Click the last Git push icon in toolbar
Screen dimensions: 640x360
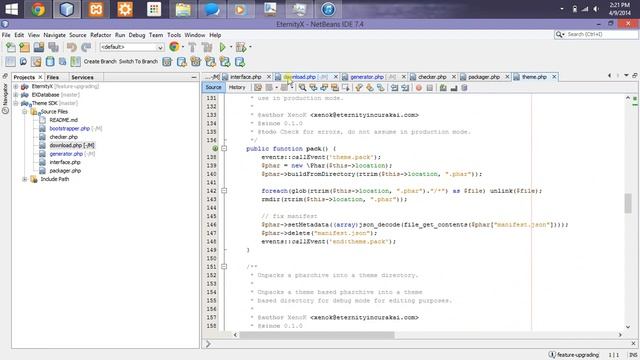(240, 62)
